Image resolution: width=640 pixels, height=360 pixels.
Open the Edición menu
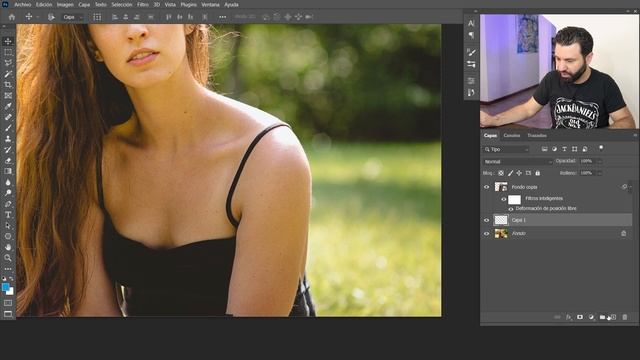[x=44, y=4]
